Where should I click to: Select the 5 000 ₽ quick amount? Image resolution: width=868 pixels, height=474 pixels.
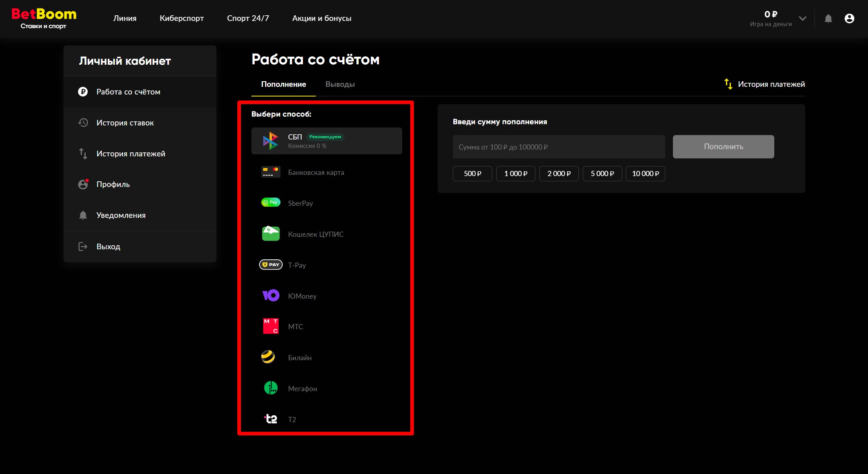pos(602,174)
